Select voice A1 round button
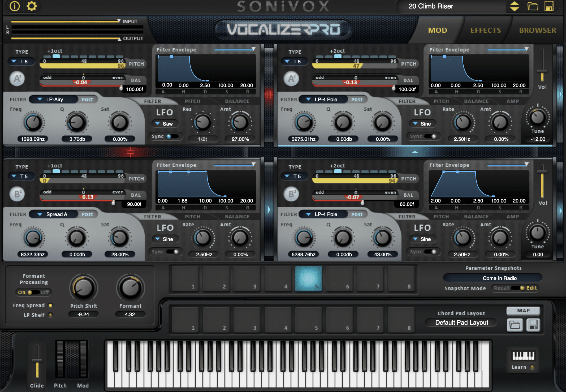Viewport: 566px width, 392px height. [17, 79]
